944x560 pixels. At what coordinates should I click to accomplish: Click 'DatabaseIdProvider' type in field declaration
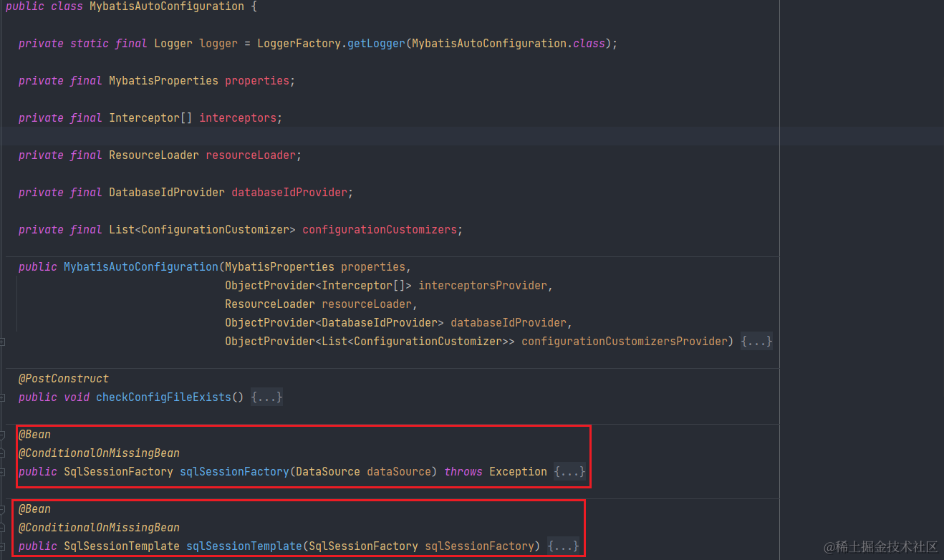click(x=167, y=193)
